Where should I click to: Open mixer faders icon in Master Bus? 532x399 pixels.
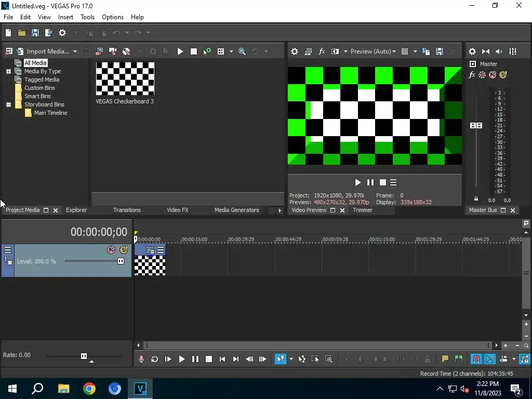pos(513,51)
